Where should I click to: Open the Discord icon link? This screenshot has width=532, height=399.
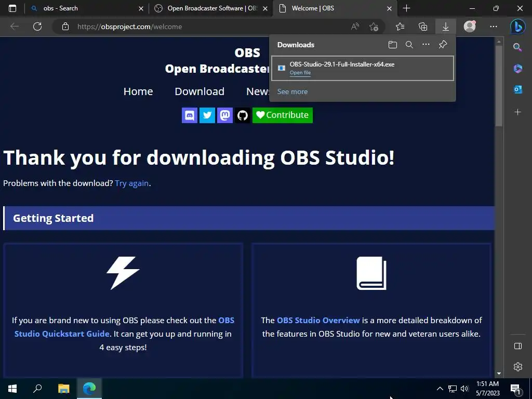189,115
